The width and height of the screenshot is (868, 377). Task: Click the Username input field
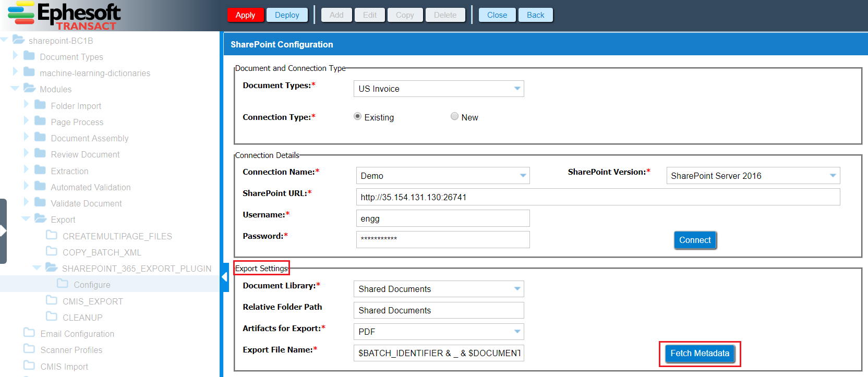pos(443,218)
